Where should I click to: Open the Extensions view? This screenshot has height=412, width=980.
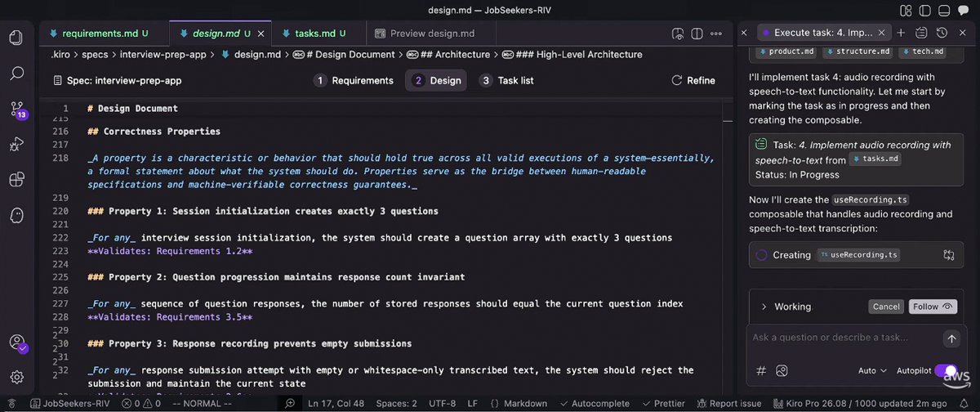click(16, 179)
